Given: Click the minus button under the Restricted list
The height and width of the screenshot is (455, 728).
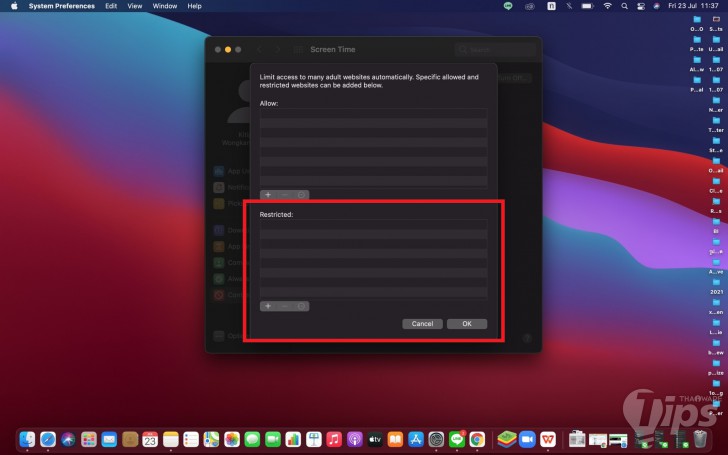Looking at the screenshot, I should tap(285, 306).
